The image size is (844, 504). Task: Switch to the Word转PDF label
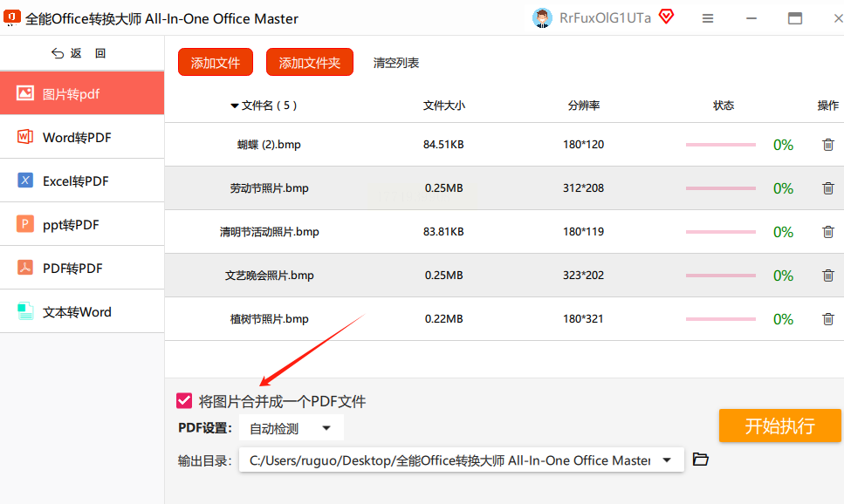coord(77,138)
